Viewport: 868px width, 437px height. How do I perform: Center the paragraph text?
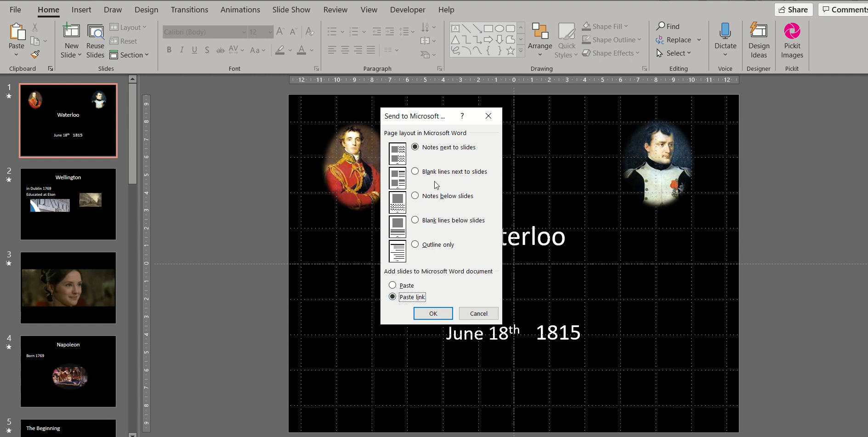(x=345, y=50)
